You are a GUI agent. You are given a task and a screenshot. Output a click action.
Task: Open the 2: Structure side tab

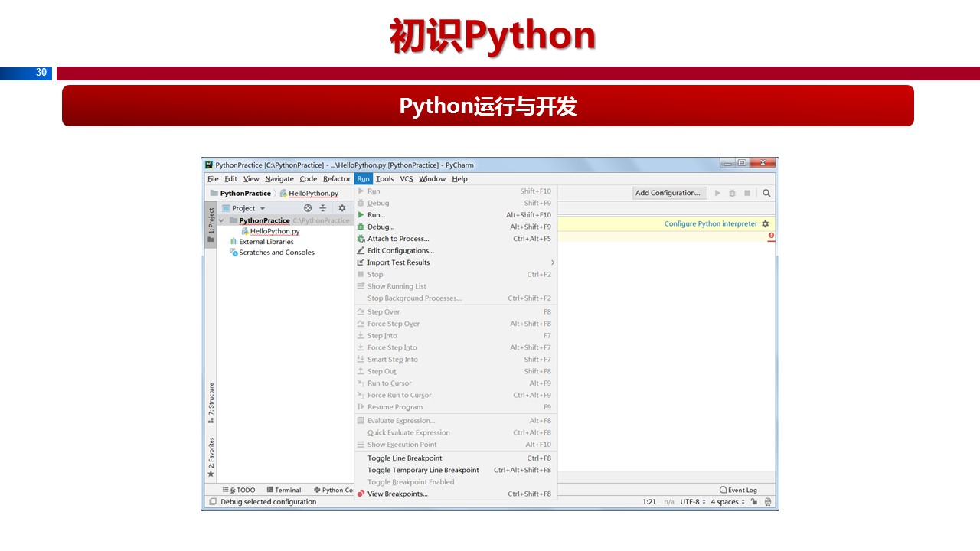click(211, 403)
